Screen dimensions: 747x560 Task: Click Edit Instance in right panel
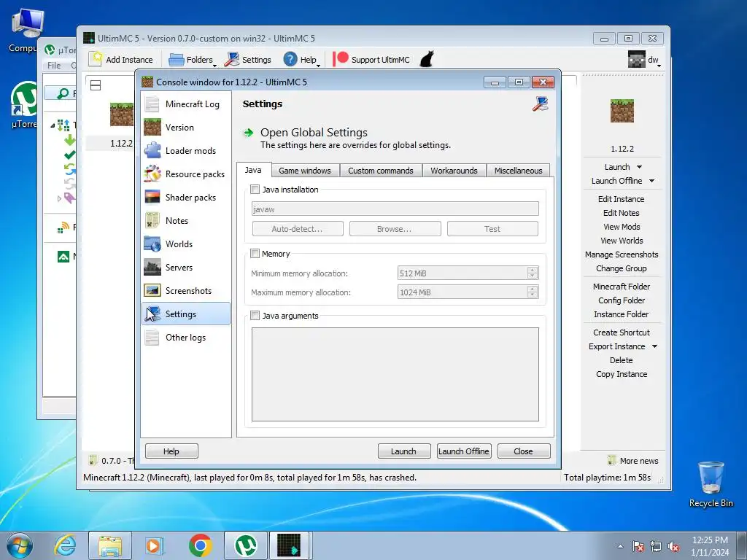coord(622,199)
